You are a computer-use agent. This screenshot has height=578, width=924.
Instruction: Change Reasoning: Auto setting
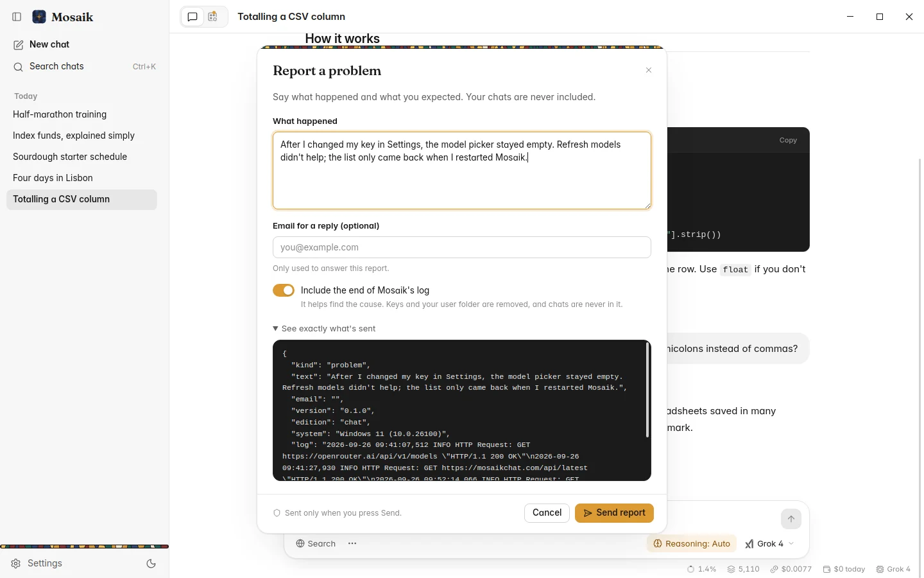click(692, 543)
